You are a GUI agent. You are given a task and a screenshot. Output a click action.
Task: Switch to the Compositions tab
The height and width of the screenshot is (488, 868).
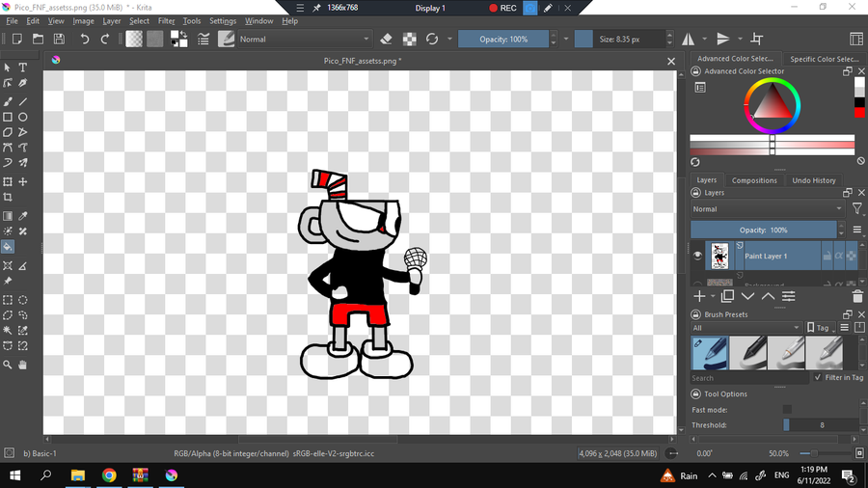pos(754,180)
